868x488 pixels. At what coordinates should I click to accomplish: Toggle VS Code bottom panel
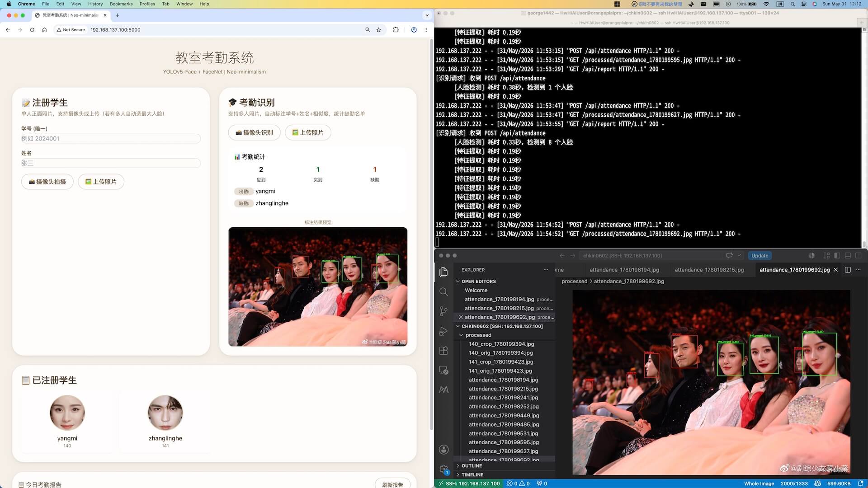tap(848, 256)
